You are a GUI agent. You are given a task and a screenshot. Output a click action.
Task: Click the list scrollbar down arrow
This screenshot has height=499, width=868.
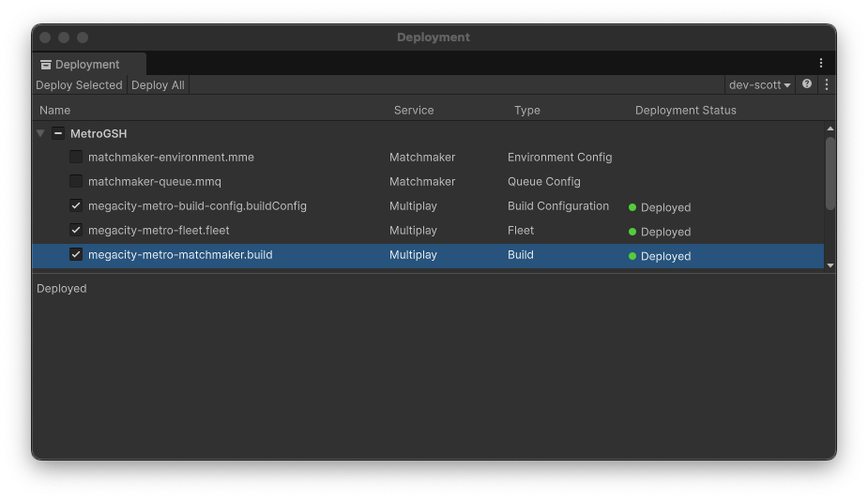830,265
